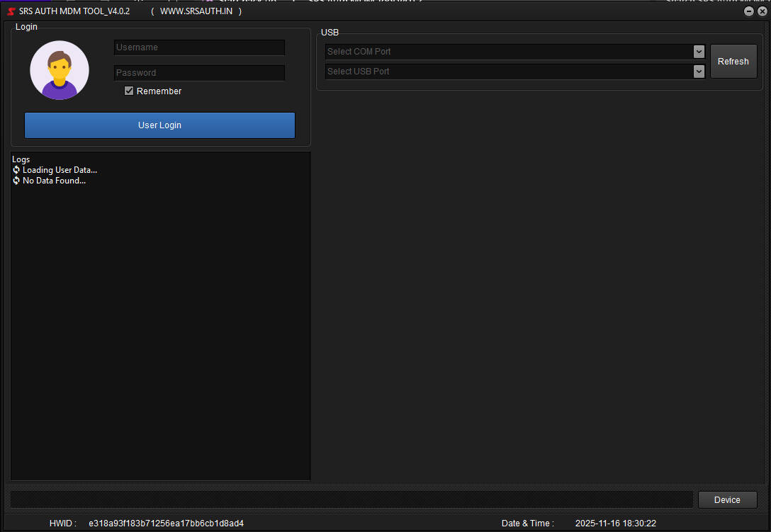771x532 pixels.
Task: Click the red SRS logo in title bar
Action: (11, 12)
